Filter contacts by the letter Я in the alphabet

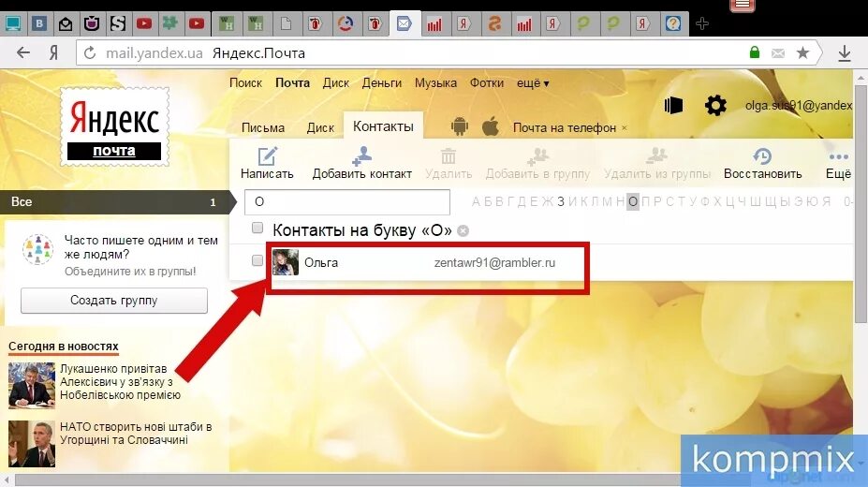827,201
